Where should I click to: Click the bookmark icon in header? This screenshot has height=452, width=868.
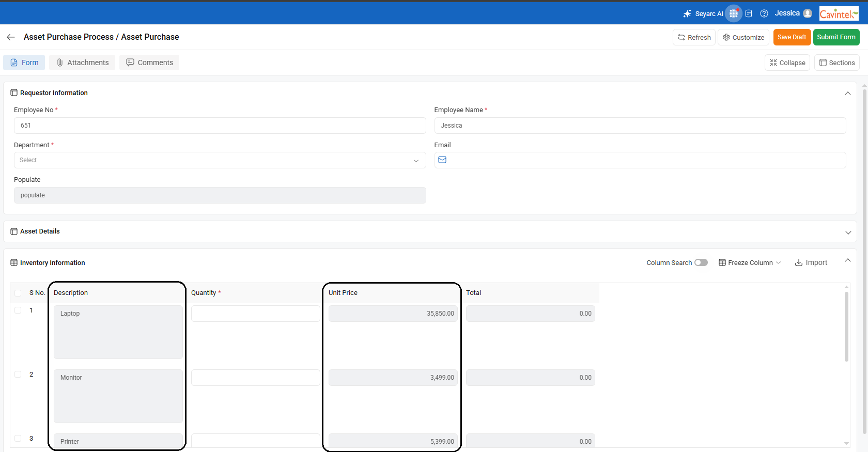click(x=749, y=13)
